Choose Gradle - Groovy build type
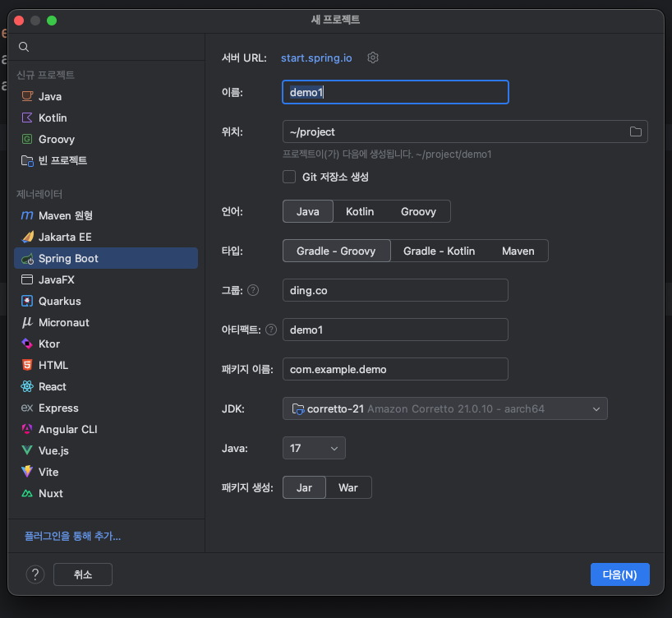Screen dimensions: 672x618 337,251
